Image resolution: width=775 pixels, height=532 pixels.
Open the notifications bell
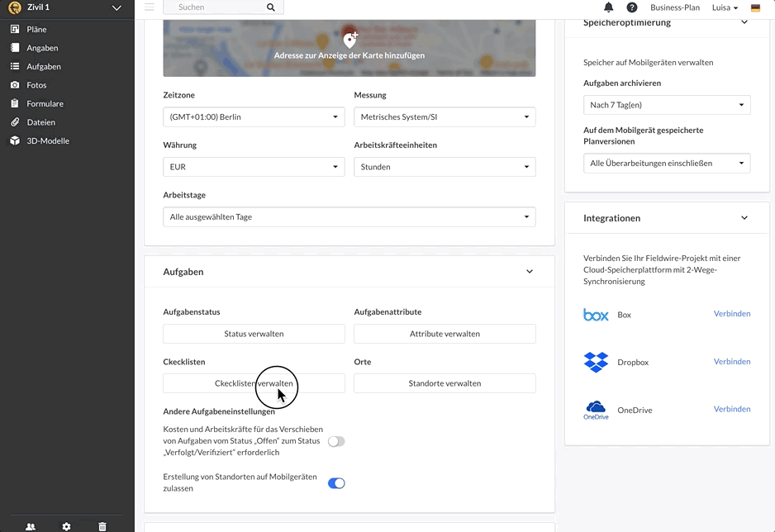click(608, 7)
